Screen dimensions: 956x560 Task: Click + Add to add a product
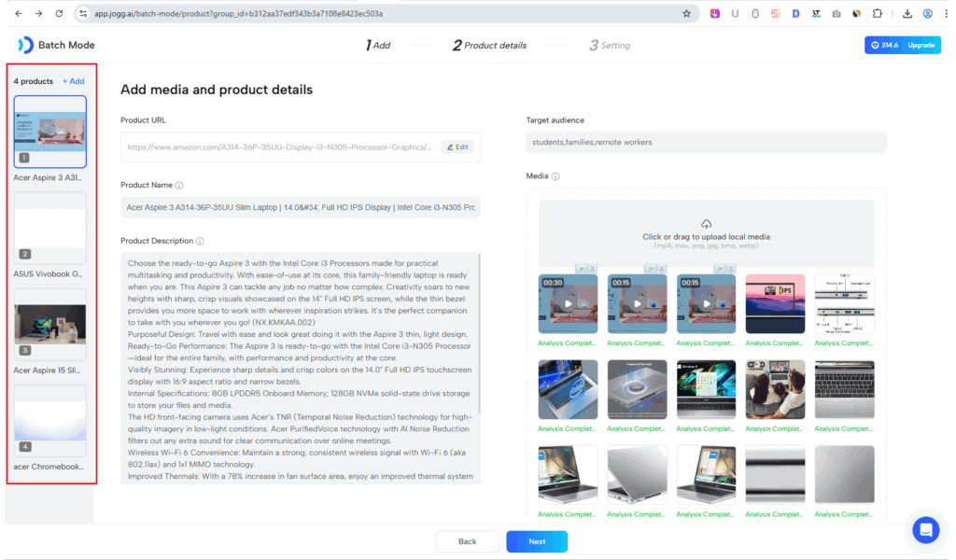pos(73,81)
